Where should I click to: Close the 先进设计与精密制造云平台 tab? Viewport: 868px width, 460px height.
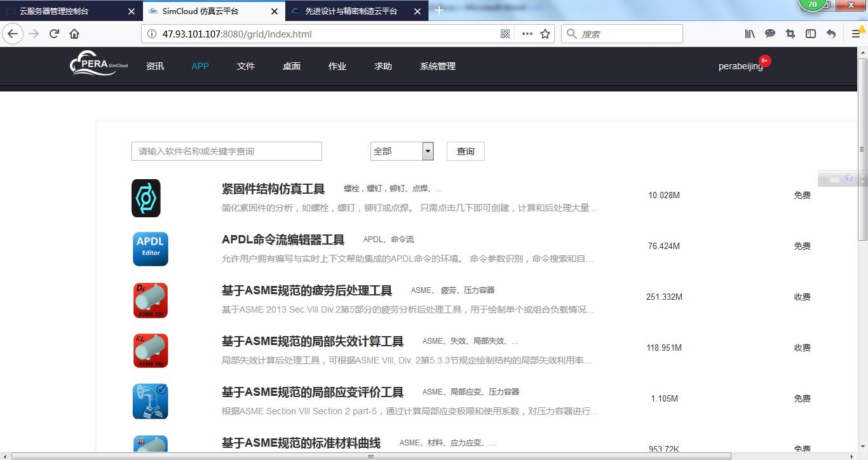tap(417, 11)
